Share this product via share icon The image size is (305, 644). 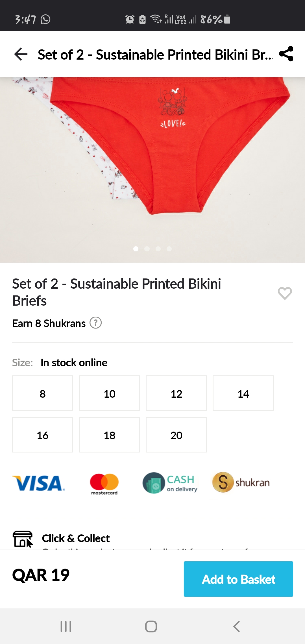click(x=286, y=54)
